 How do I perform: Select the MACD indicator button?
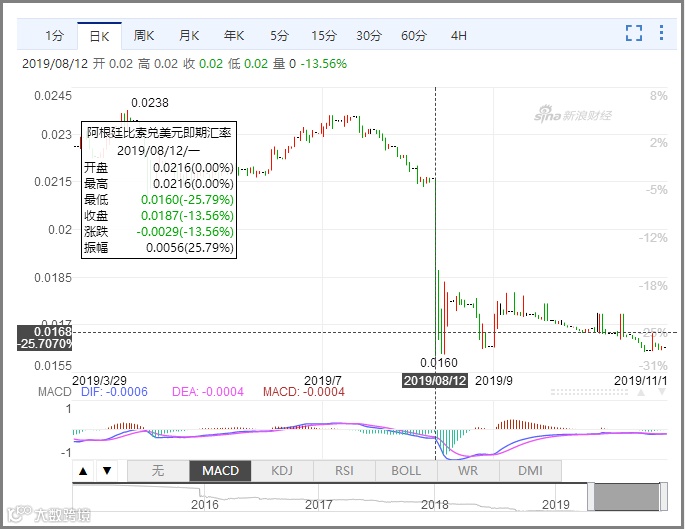pyautogui.click(x=220, y=471)
